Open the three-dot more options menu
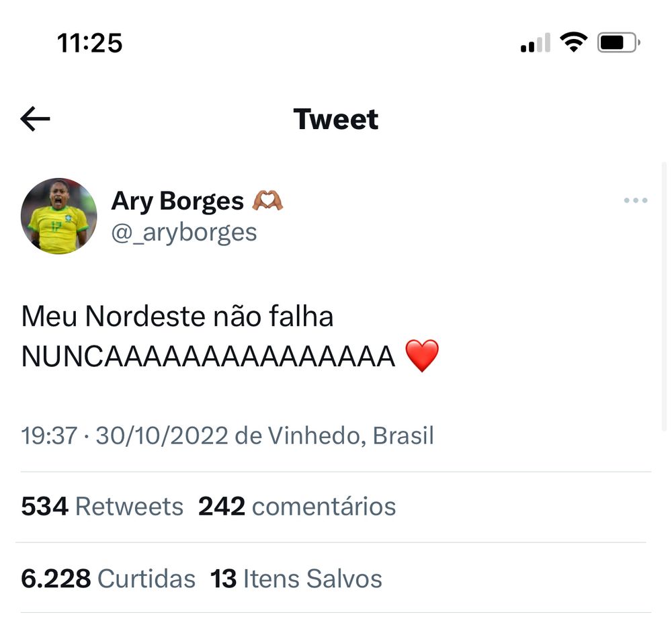Viewport: 672px width, 623px height. point(636,200)
